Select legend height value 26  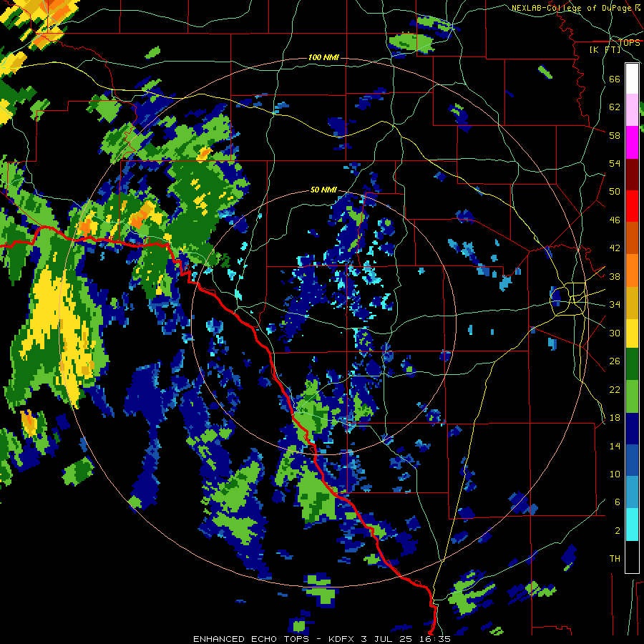615,361
